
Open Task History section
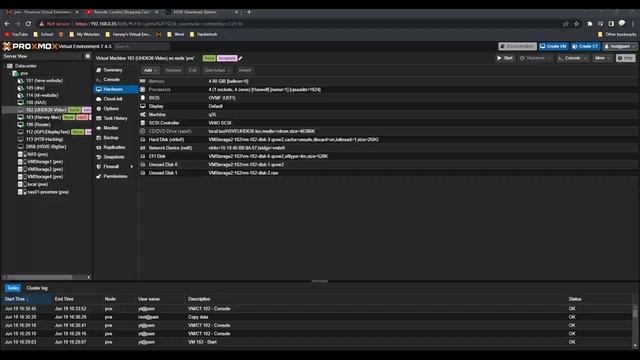click(115, 118)
